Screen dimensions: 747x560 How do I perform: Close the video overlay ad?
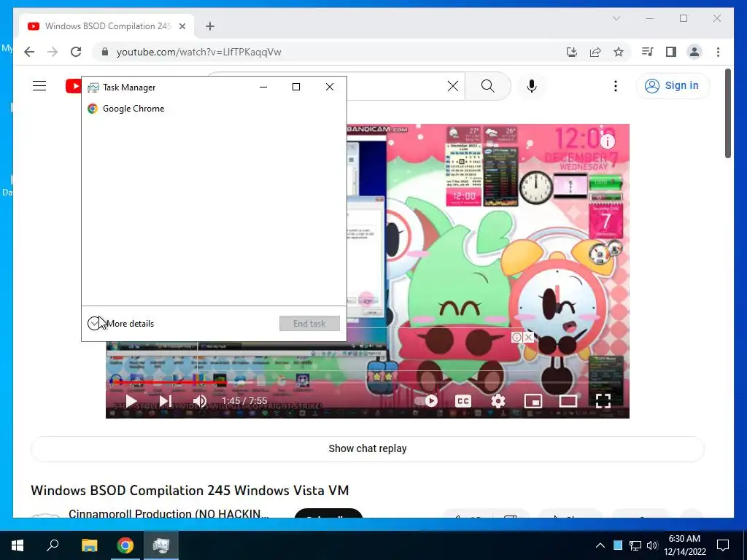tap(528, 337)
